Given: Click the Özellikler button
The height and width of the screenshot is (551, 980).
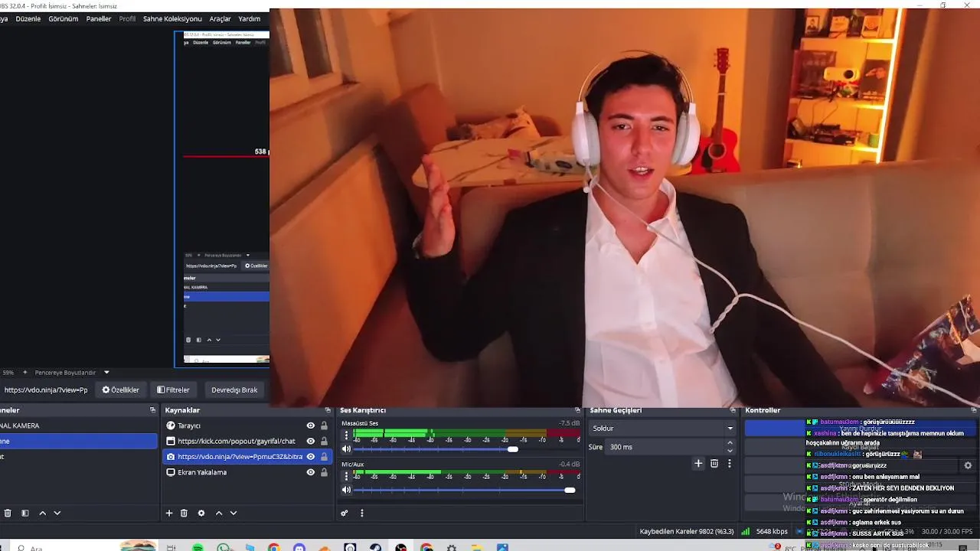Looking at the screenshot, I should [121, 390].
